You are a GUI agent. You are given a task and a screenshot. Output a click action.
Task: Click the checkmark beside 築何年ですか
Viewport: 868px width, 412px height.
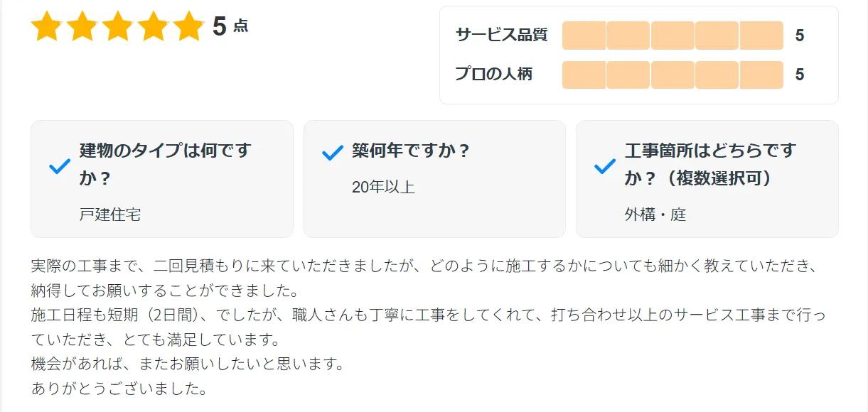(x=332, y=153)
